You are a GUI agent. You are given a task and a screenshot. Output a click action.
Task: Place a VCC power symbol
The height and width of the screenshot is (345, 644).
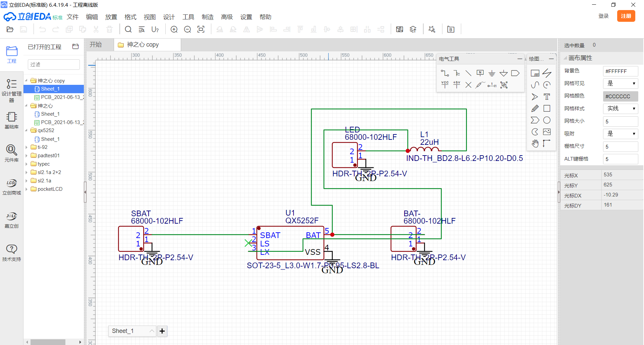pos(445,85)
